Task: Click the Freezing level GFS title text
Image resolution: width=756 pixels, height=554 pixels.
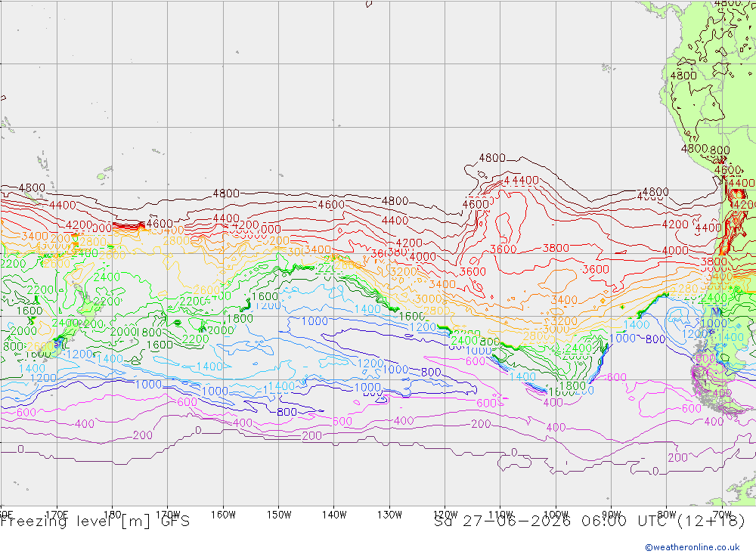Action: (x=95, y=522)
